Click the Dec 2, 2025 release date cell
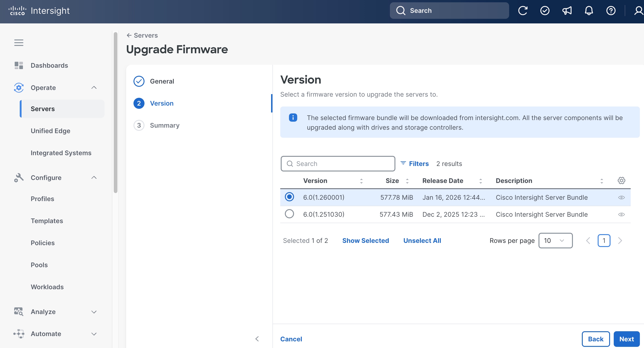The height and width of the screenshot is (348, 644). (x=453, y=214)
